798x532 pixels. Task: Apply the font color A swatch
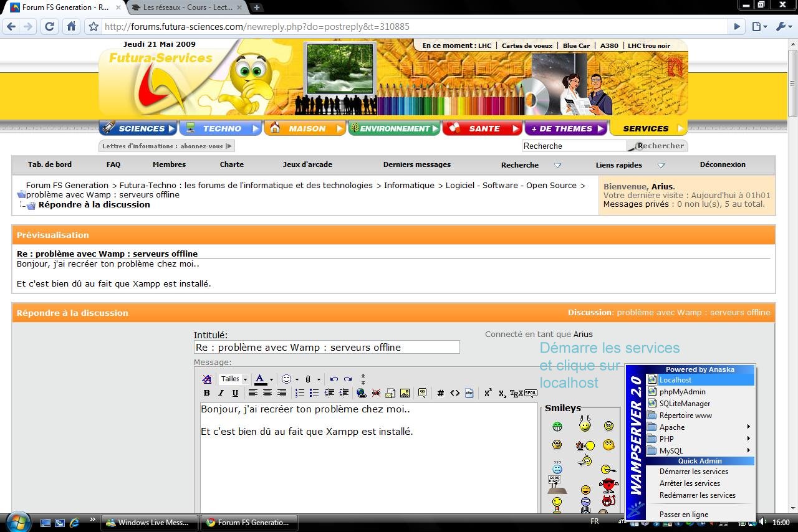coord(260,379)
